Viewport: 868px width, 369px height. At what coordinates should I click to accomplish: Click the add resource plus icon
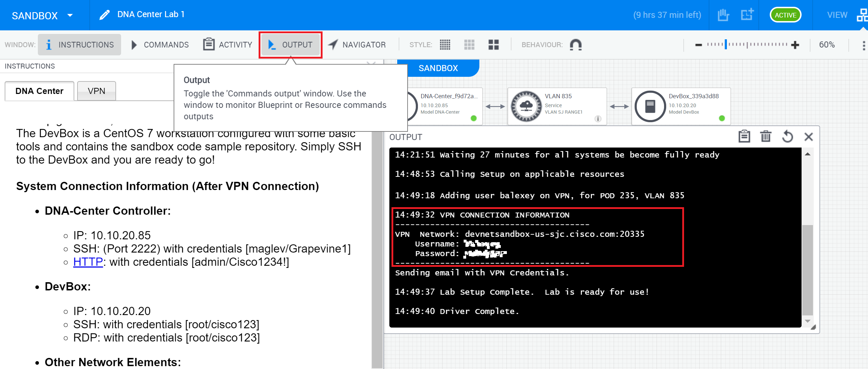pos(747,15)
